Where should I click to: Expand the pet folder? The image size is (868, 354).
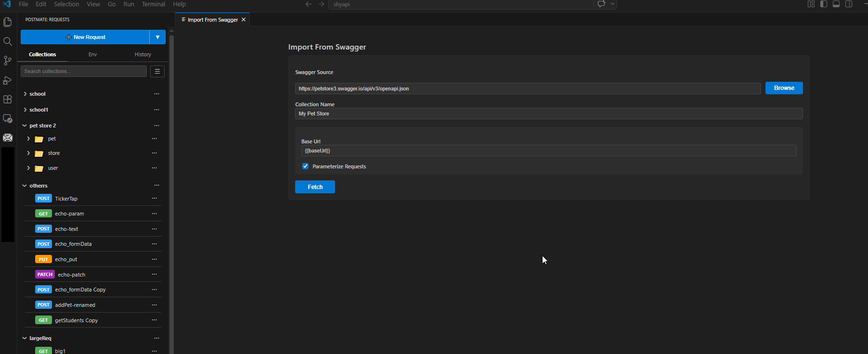[28, 139]
